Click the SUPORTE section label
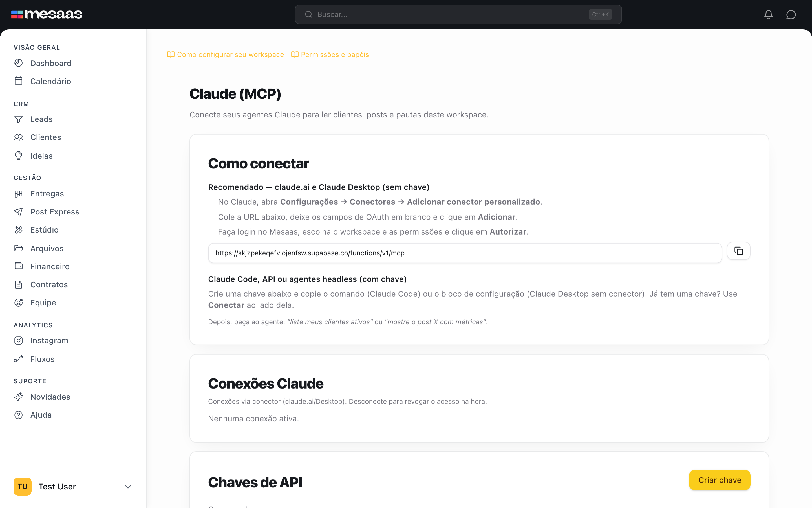 point(30,381)
